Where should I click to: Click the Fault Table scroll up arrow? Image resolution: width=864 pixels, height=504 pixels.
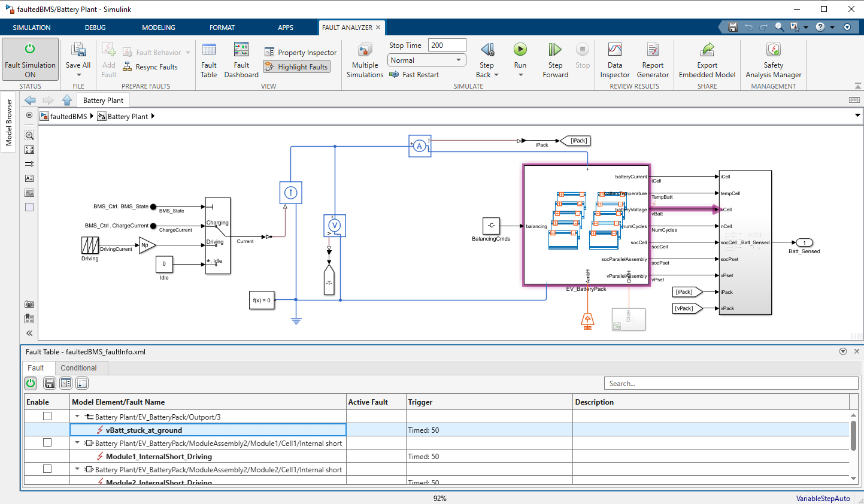coord(853,415)
